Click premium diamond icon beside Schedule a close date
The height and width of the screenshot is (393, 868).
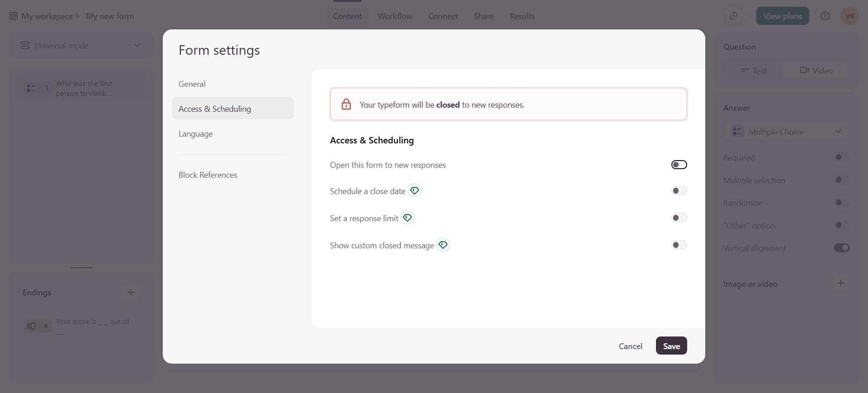click(x=414, y=191)
